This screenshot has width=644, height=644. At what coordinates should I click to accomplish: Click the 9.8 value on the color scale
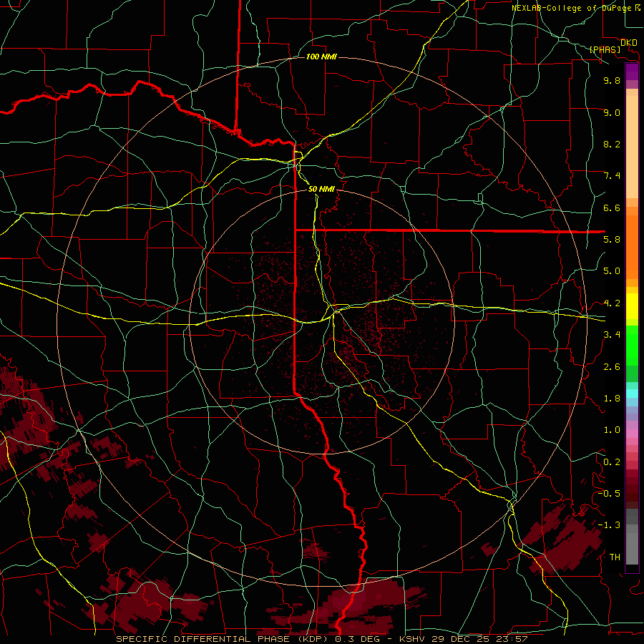tap(612, 80)
